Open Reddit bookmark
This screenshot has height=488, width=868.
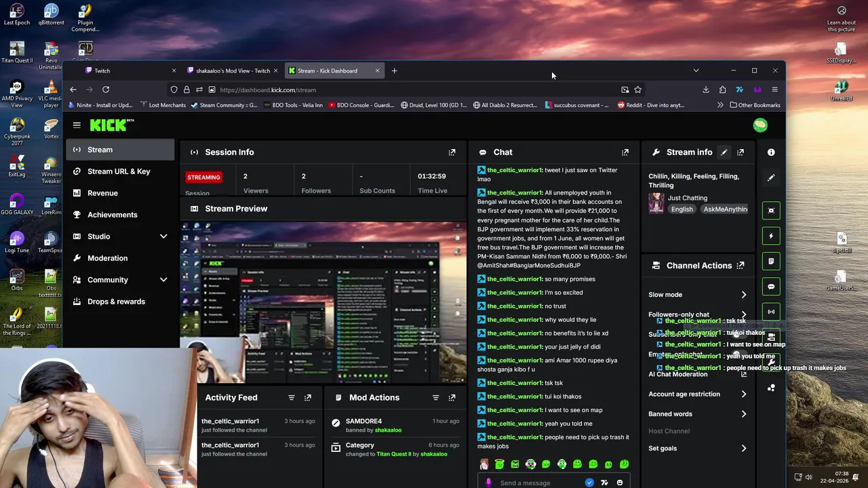coord(650,105)
